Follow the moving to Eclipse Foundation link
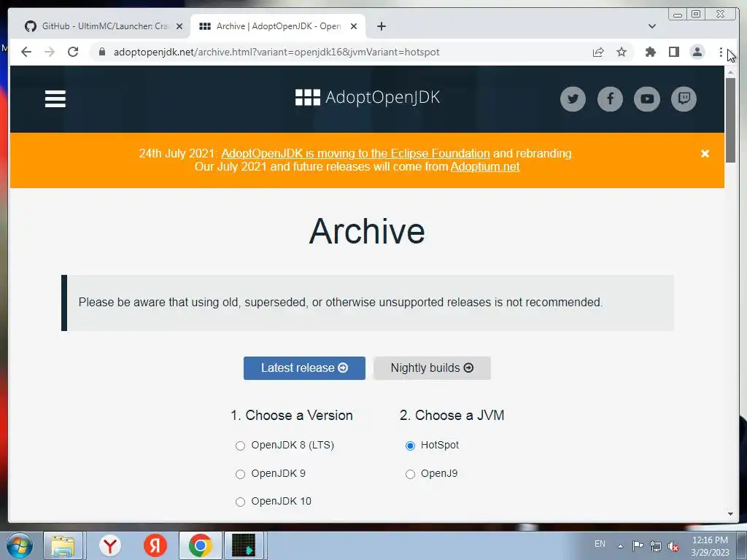Viewport: 747px width, 560px height. pyautogui.click(x=355, y=153)
